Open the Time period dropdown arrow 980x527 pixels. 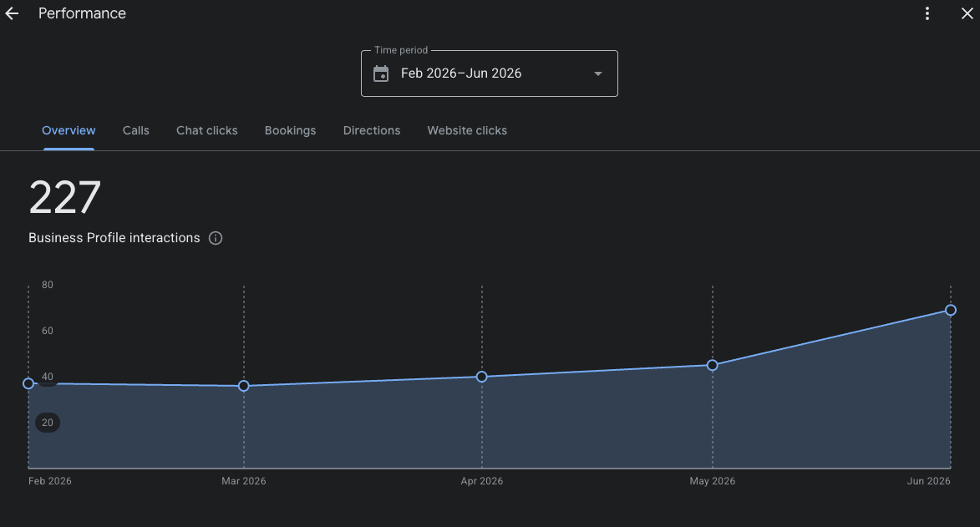[597, 73]
